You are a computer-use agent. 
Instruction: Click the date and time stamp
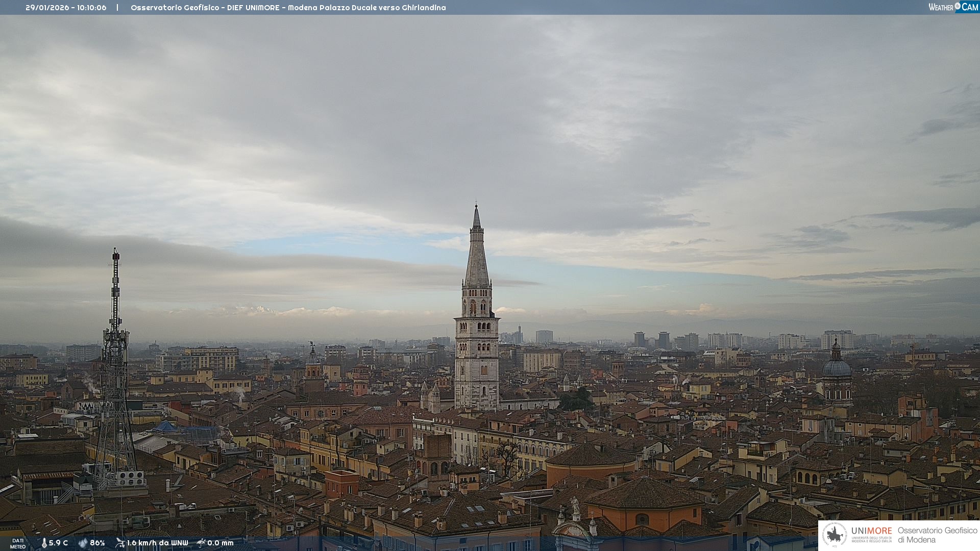point(66,8)
